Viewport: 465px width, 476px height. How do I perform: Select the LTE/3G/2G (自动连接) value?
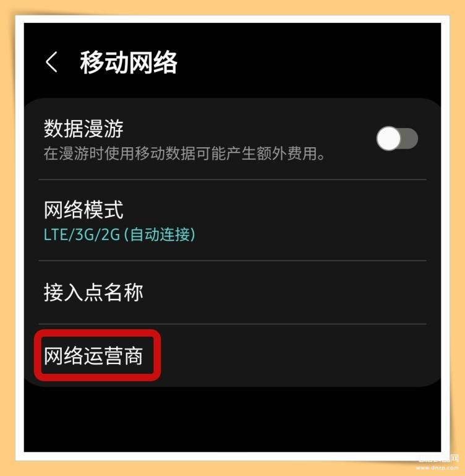(119, 235)
